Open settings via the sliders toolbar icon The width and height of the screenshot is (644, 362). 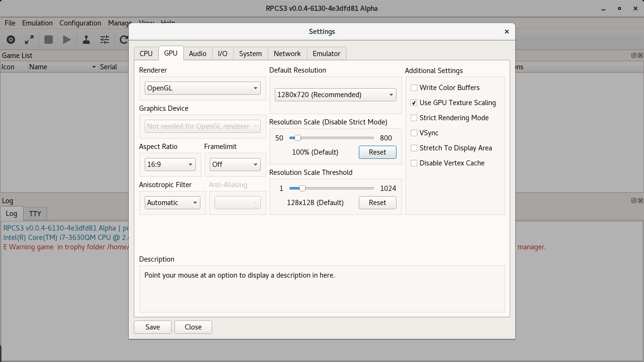[x=105, y=40]
